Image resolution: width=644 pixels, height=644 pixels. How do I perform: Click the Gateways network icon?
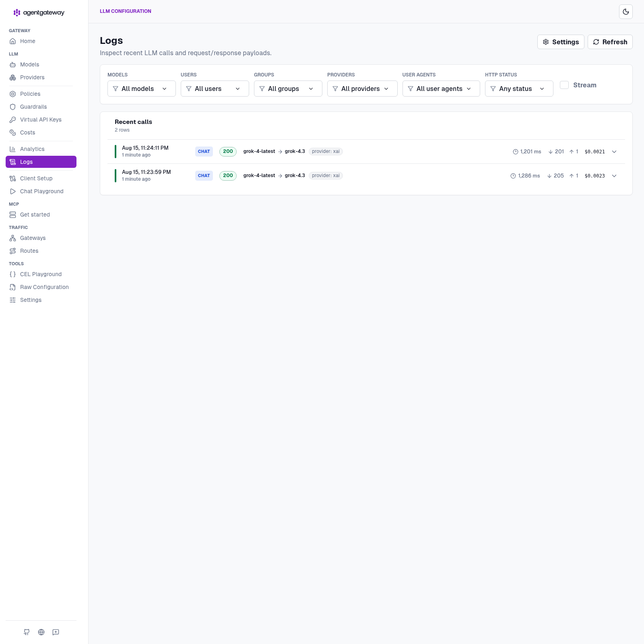(x=13, y=238)
